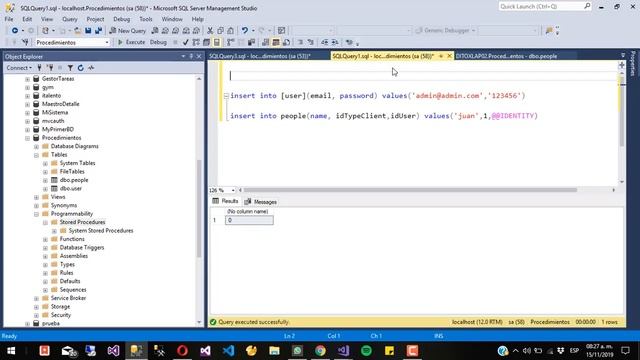
Task: Collapse the Procedimientos database node
Action: point(27,138)
